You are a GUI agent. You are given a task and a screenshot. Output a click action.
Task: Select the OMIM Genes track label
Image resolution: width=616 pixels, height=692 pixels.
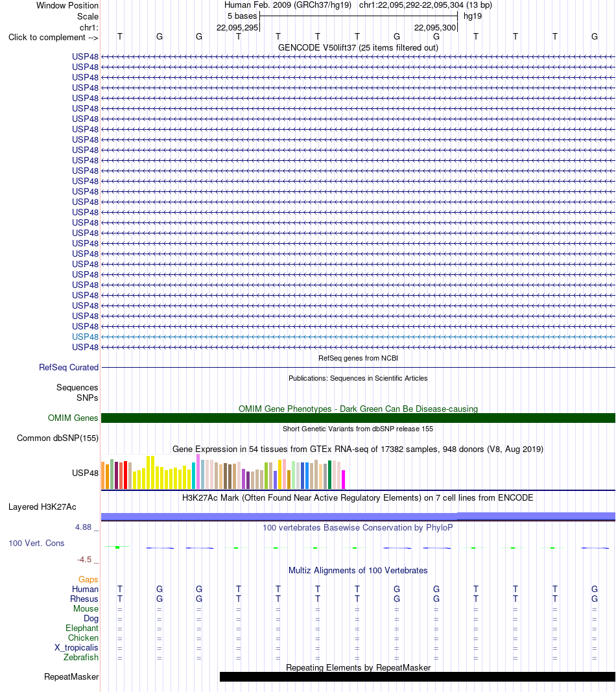click(x=73, y=418)
